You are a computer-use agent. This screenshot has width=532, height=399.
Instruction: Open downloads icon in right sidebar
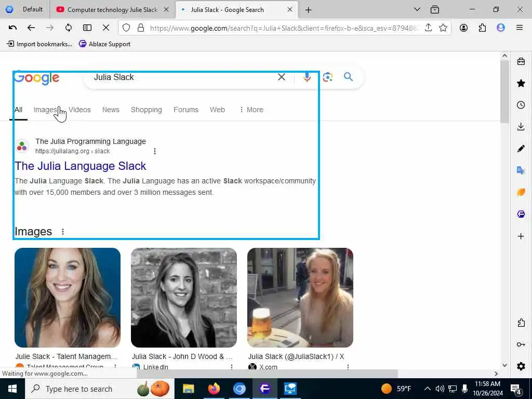point(521,127)
